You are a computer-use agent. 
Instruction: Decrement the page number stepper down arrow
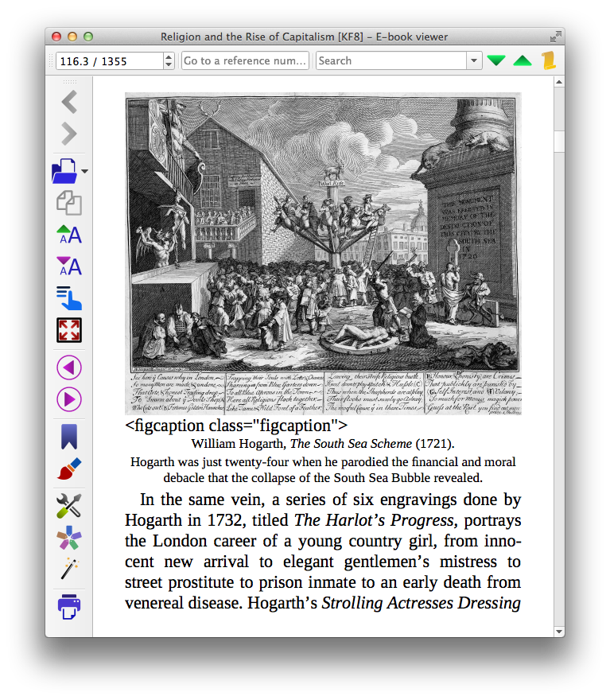pyautogui.click(x=169, y=65)
